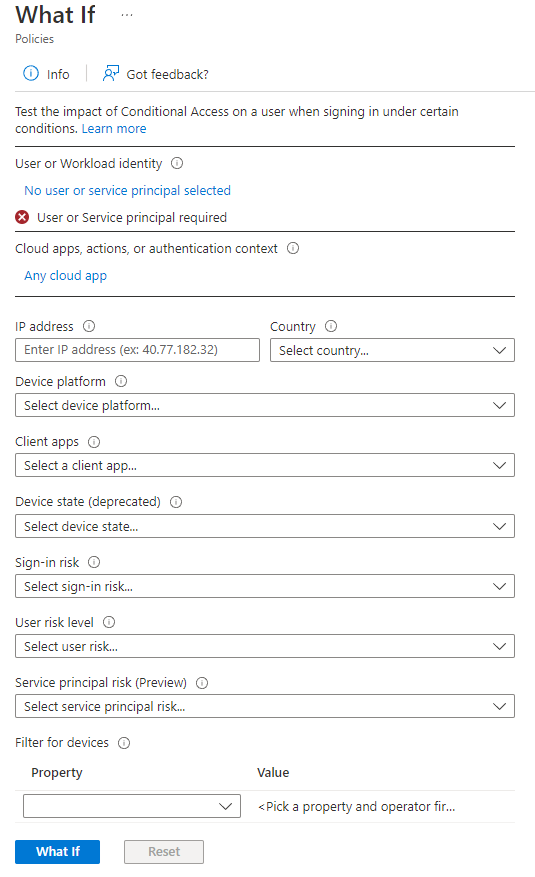Click the User risk level info icon
Viewport: 535px width, 877px height.
click(x=109, y=622)
